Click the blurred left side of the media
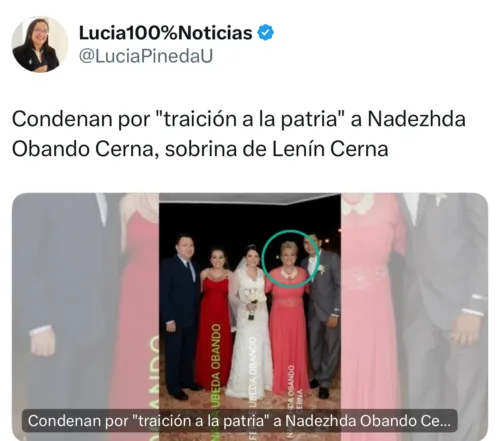 click(x=86, y=317)
